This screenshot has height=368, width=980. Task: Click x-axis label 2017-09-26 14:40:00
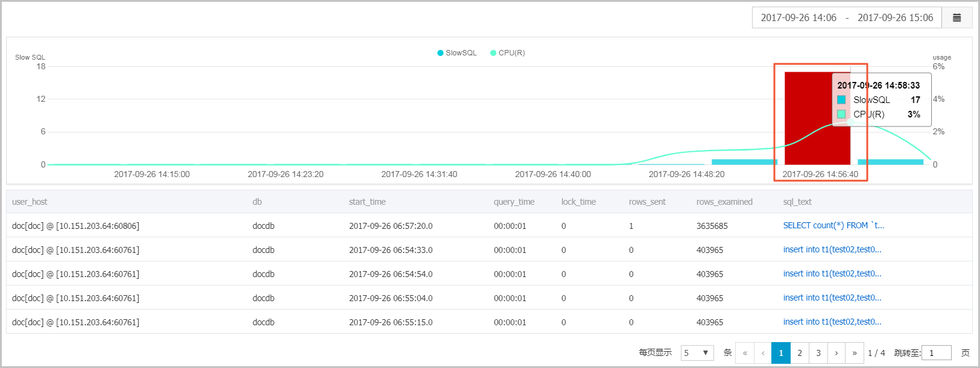[553, 174]
